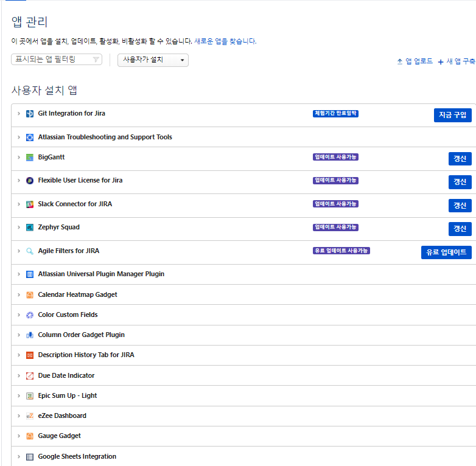
Task: Open the 사용자가 설치 dropdown
Action: click(x=153, y=60)
